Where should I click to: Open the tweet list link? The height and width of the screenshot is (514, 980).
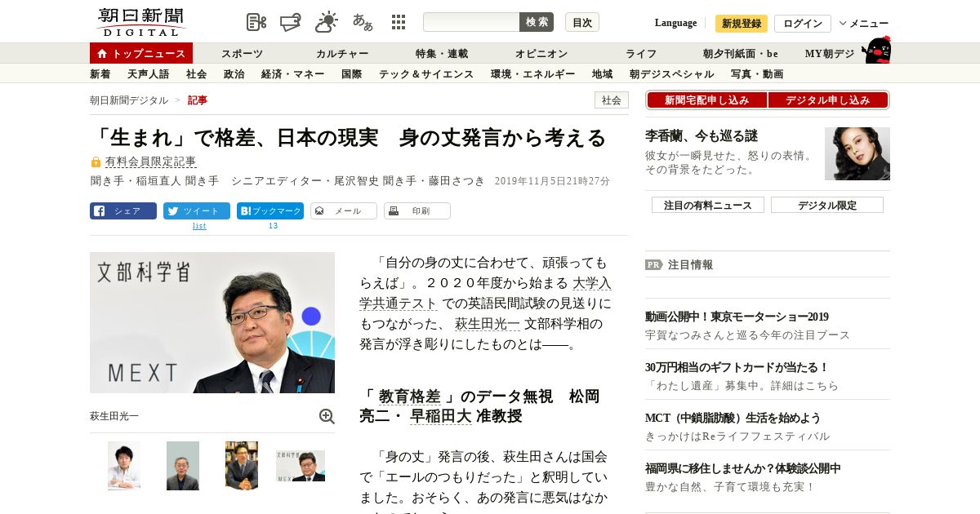pyautogui.click(x=199, y=226)
